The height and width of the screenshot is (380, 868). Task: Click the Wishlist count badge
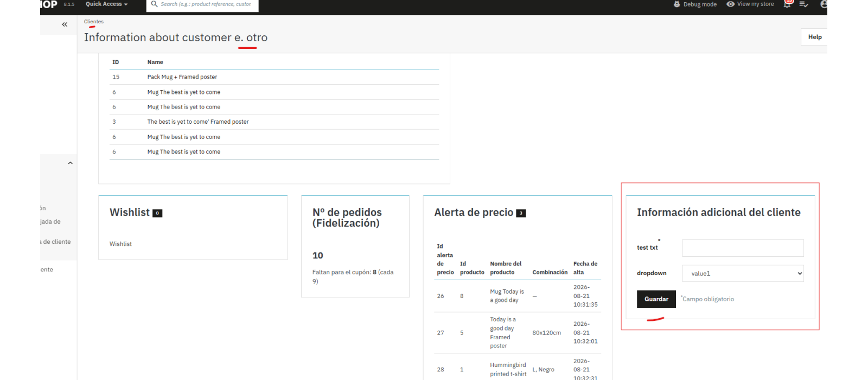[x=157, y=213]
